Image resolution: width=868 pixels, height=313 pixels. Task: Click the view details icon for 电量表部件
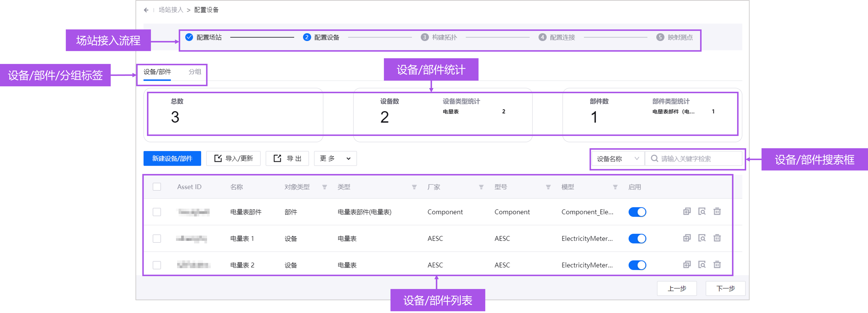[x=702, y=211]
